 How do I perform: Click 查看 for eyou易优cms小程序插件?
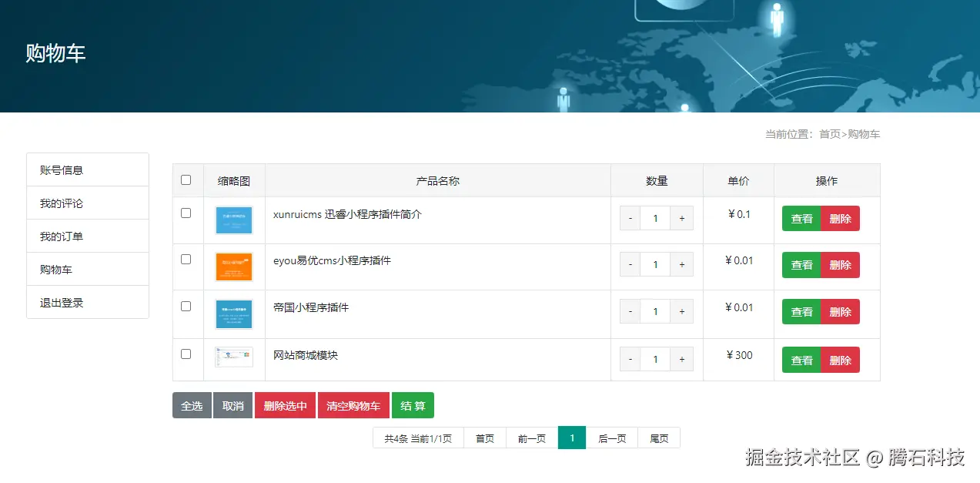801,265
